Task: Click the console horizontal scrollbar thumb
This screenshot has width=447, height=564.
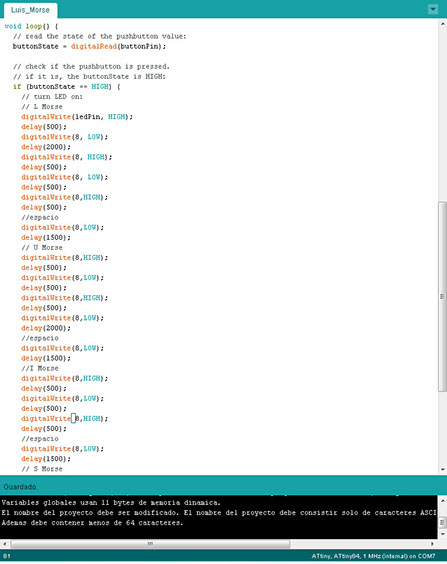Action: pos(150,544)
